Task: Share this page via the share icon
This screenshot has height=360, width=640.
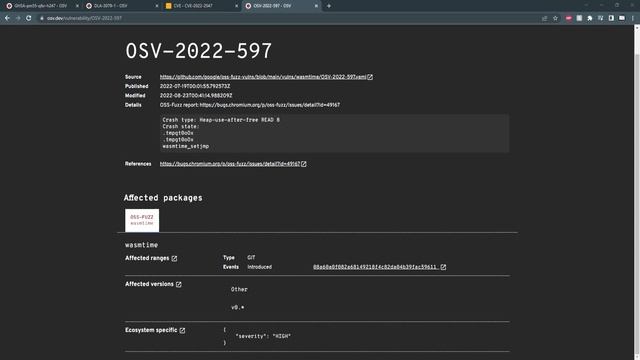Action: coord(544,18)
